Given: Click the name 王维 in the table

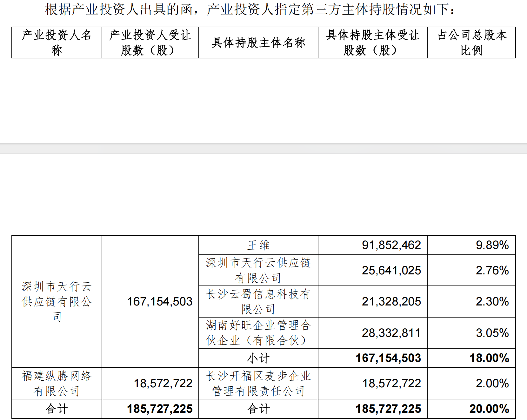Looking at the screenshot, I should coord(258,245).
